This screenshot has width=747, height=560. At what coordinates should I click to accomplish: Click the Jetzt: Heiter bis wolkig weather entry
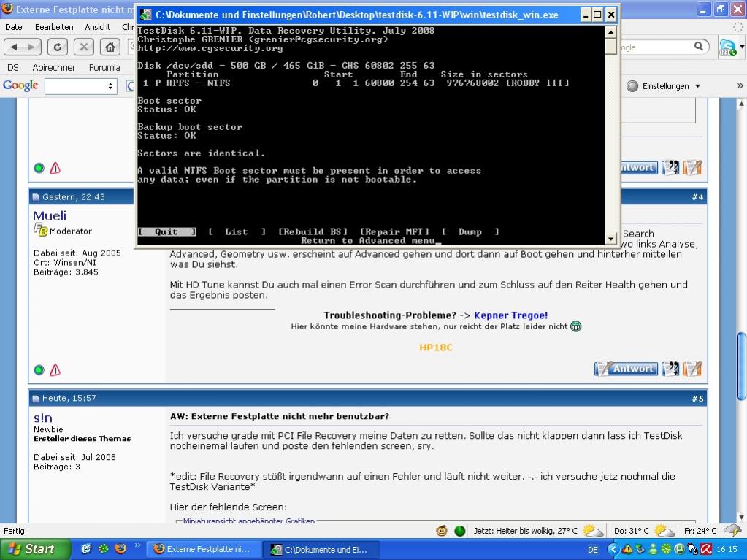pyautogui.click(x=537, y=531)
